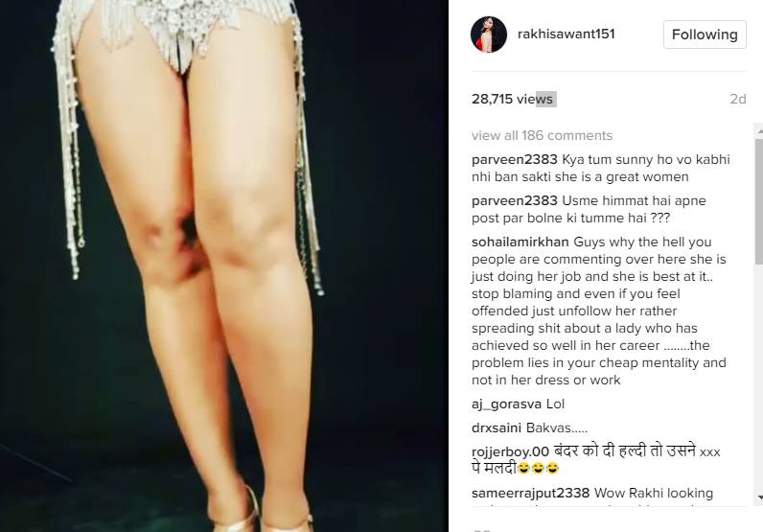
Task: Open parveen2383 profile from first comment
Action: pos(515,159)
